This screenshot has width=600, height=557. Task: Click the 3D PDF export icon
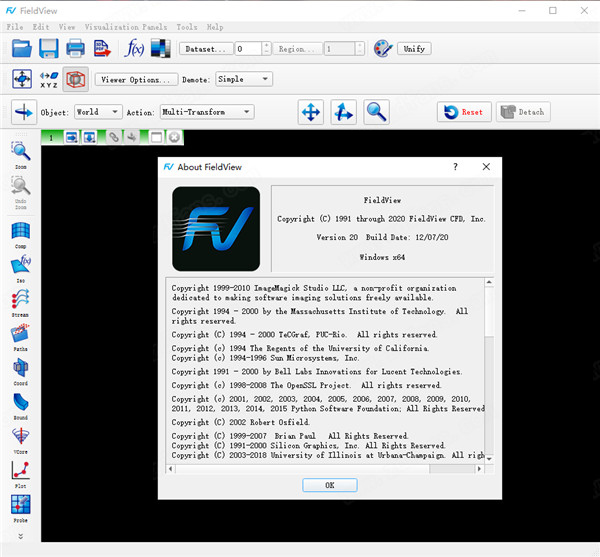(102, 49)
